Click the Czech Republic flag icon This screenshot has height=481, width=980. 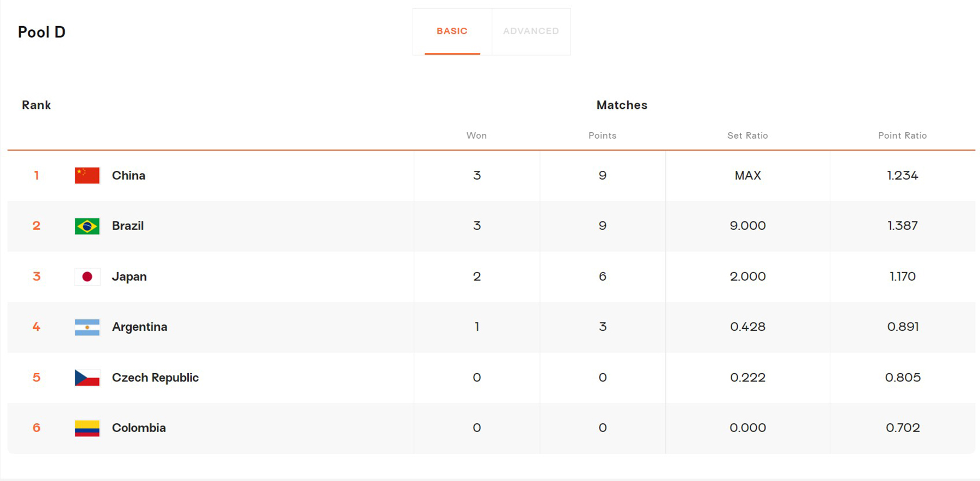pyautogui.click(x=87, y=378)
